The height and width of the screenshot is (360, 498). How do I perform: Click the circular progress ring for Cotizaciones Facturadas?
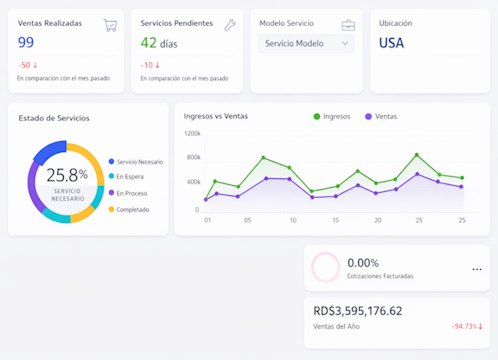coord(325,267)
